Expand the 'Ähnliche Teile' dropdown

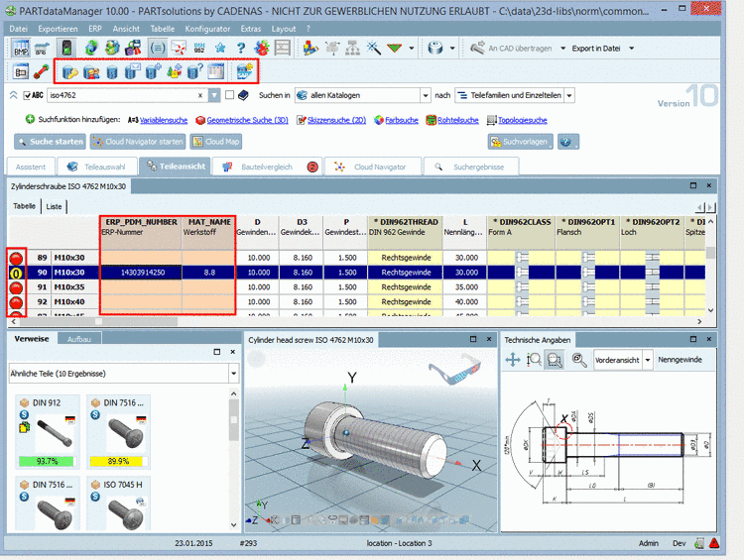(x=233, y=374)
